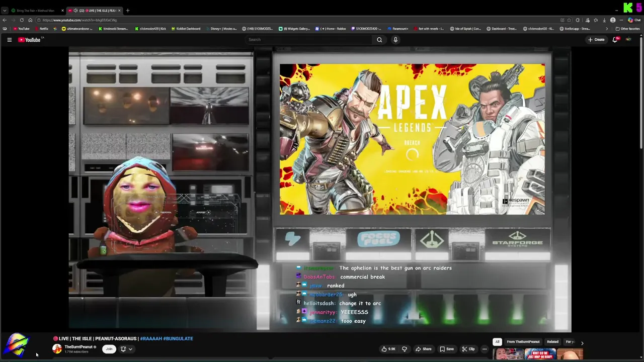Open the Widgets Gallery bookmark
The image size is (644, 362).
point(294,29)
